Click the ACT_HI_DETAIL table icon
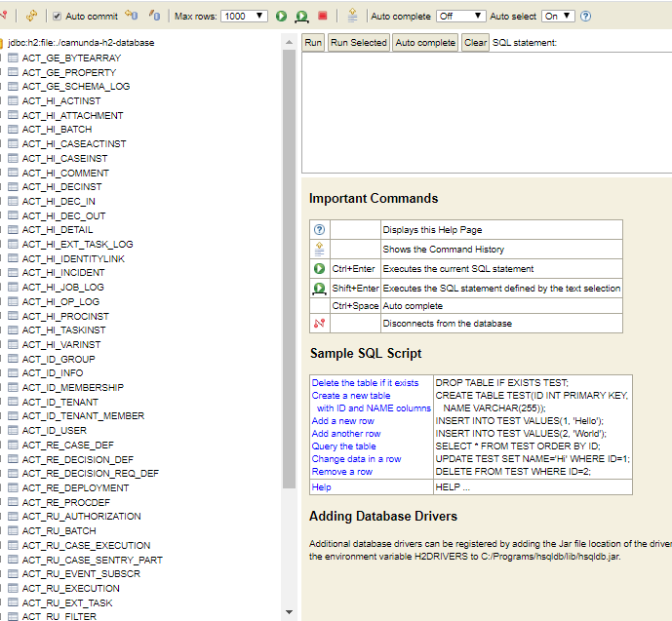This screenshot has width=672, height=621. tap(14, 229)
